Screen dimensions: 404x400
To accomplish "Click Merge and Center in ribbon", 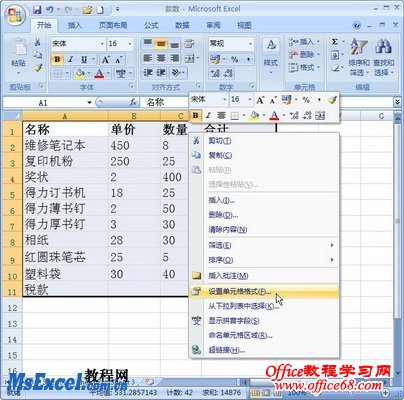I will (189, 58).
